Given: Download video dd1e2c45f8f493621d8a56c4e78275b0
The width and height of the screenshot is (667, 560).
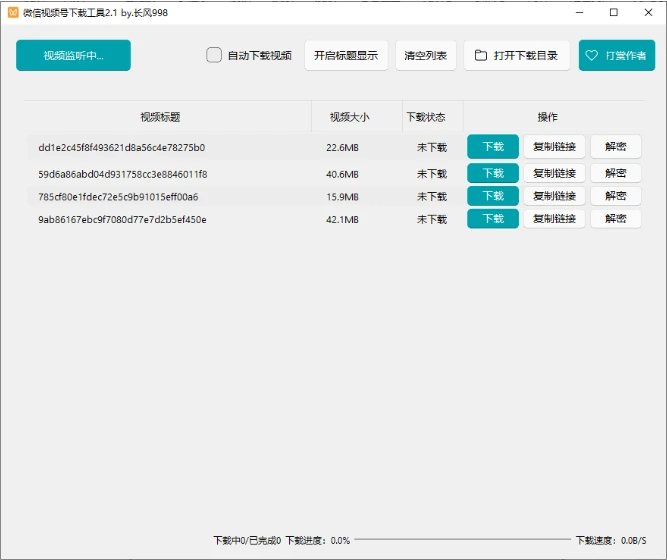Looking at the screenshot, I should (493, 147).
